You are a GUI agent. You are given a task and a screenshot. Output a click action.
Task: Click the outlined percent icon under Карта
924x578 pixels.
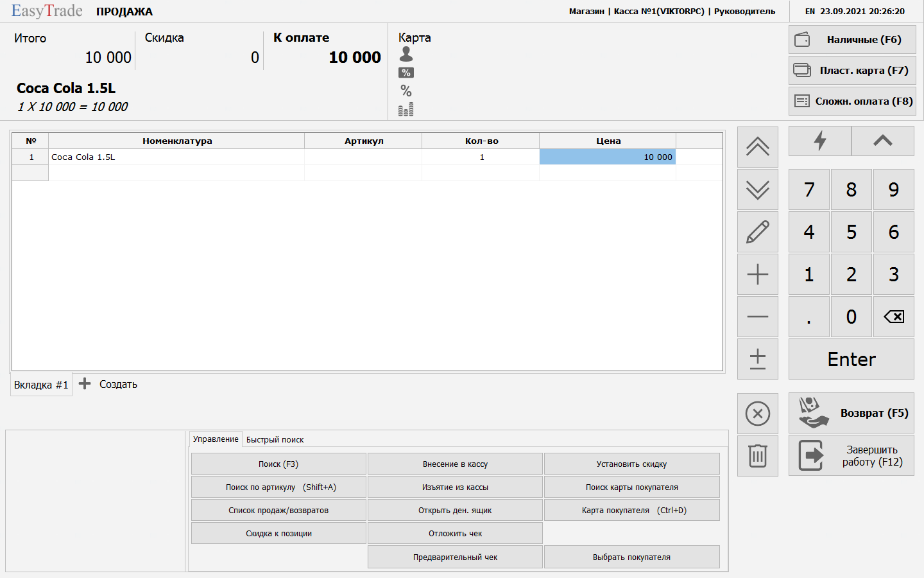pyautogui.click(x=406, y=91)
